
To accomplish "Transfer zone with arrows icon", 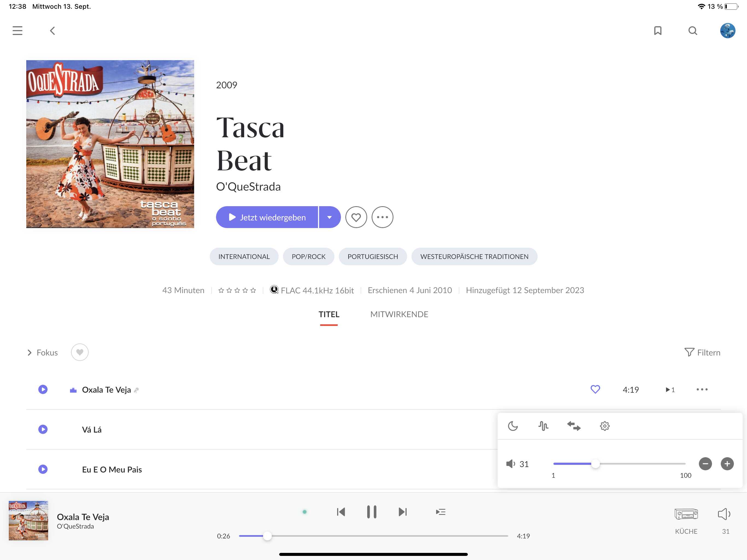I will 574,426.
